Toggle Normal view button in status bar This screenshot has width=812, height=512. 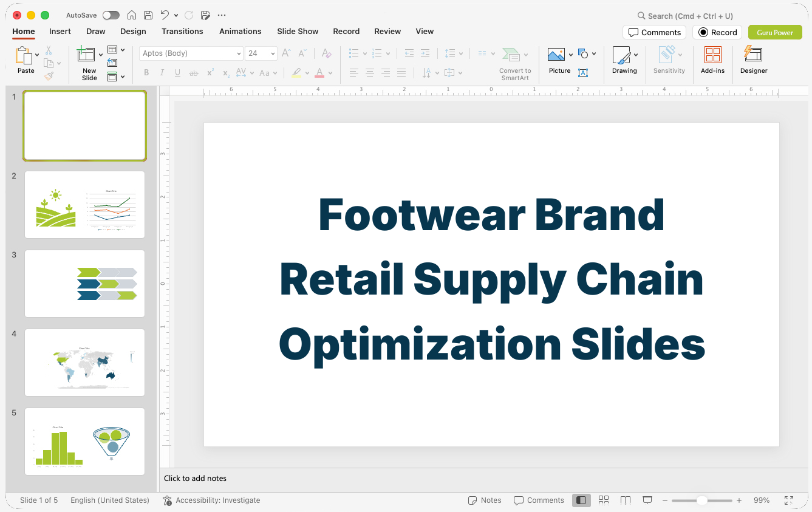[581, 500]
